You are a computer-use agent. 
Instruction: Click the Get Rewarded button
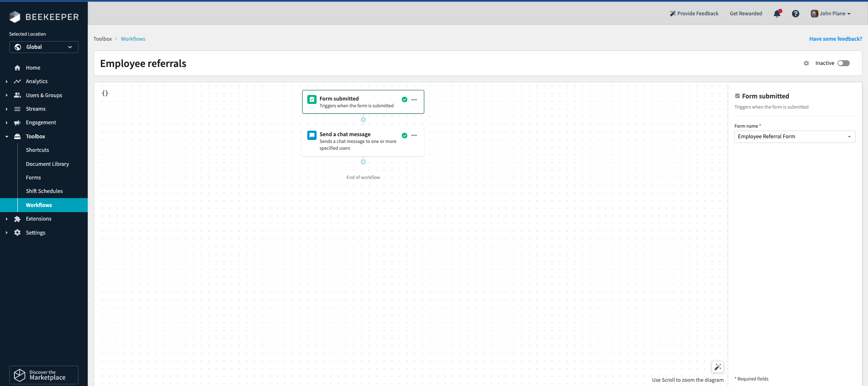coord(746,13)
